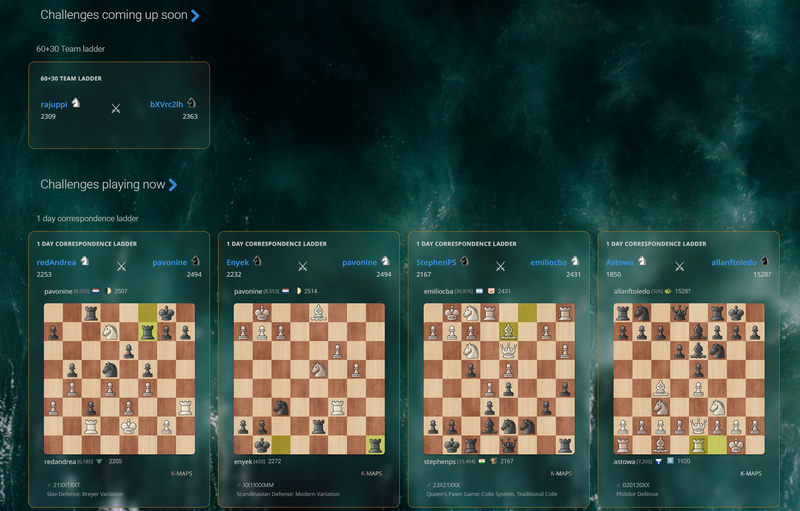Click crossed swords icon in 60+30 Team Ladder card
The width and height of the screenshot is (800, 511).
pyautogui.click(x=116, y=108)
